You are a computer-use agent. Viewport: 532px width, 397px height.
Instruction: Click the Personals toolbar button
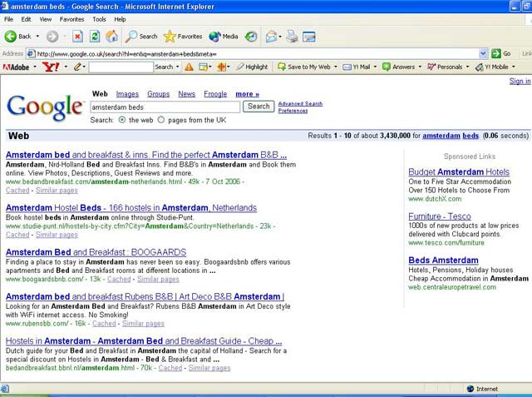445,67
